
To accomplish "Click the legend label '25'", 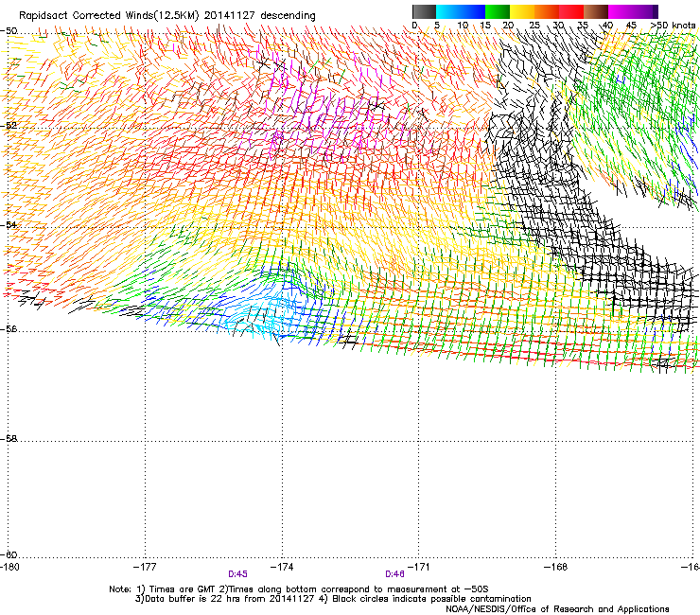I will click(534, 26).
